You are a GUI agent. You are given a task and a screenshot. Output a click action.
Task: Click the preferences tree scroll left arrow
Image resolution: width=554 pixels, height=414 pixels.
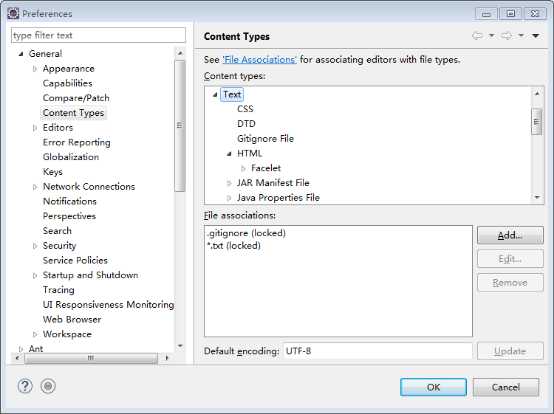point(17,358)
